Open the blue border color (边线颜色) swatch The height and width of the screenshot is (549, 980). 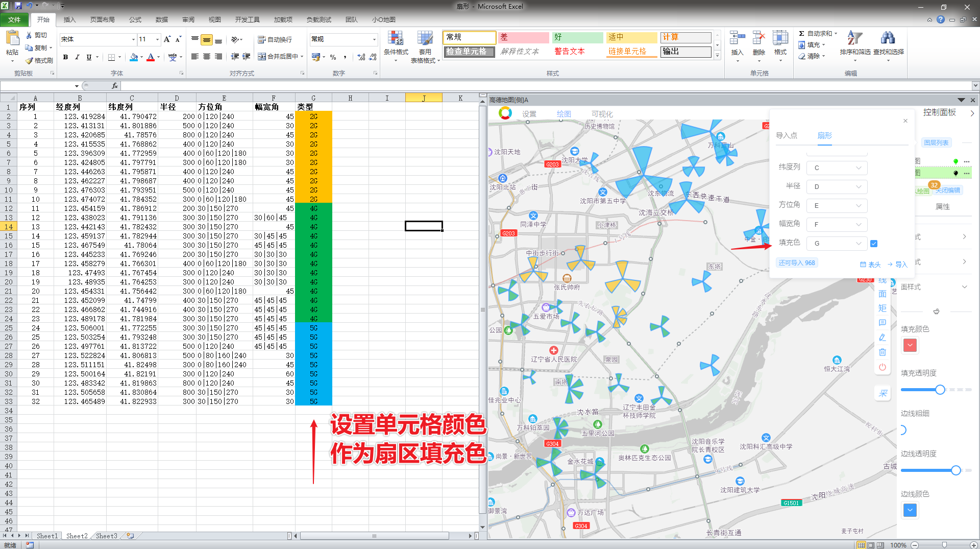[910, 510]
